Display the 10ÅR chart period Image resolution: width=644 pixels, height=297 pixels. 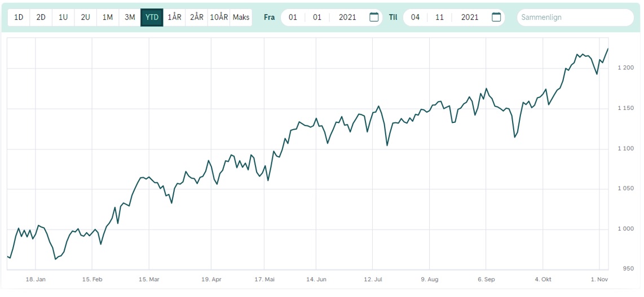(x=219, y=17)
